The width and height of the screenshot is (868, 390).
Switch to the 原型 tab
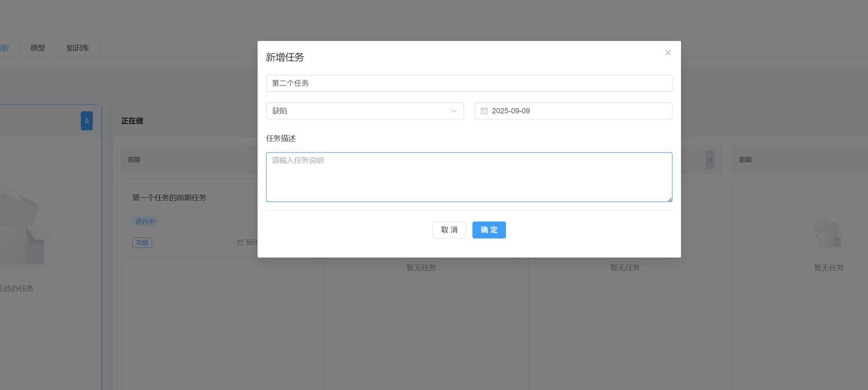pos(37,48)
